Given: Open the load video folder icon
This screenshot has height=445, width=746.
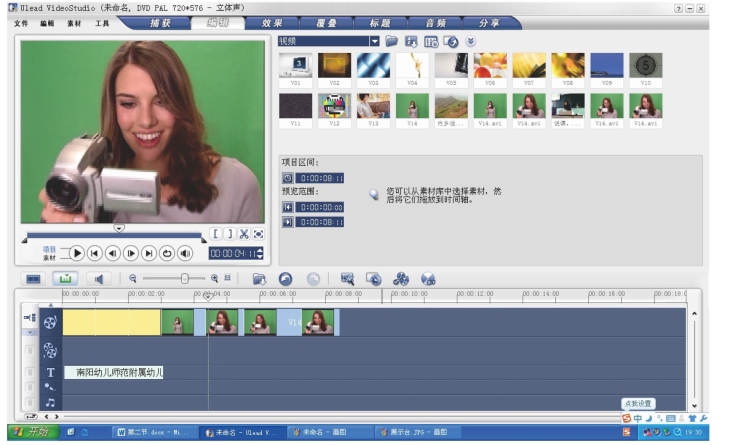Looking at the screenshot, I should [x=392, y=41].
